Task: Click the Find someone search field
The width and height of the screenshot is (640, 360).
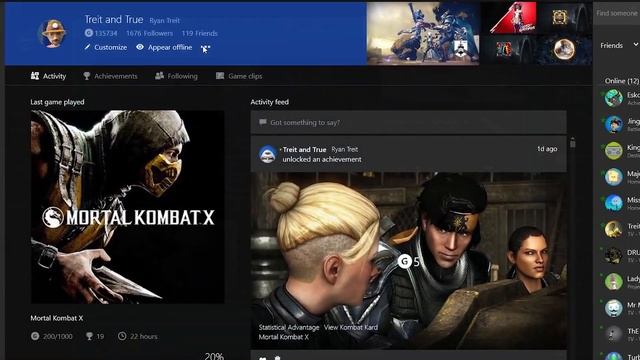Action: click(x=616, y=13)
